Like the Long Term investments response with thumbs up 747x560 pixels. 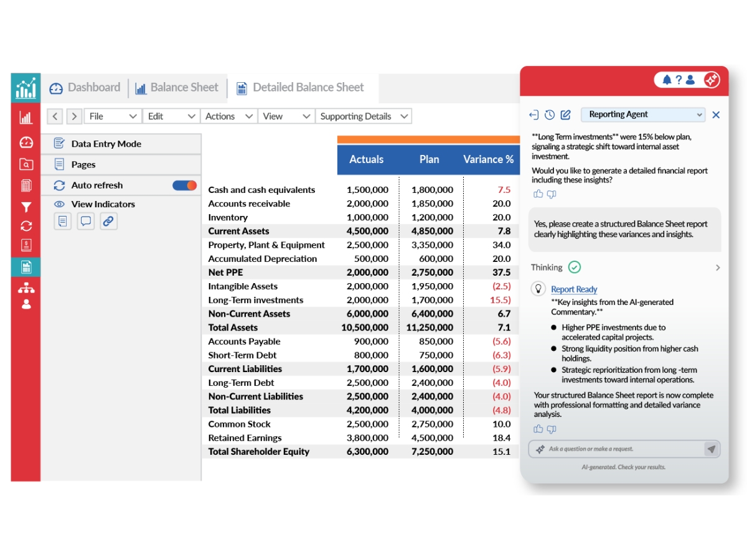coord(538,194)
